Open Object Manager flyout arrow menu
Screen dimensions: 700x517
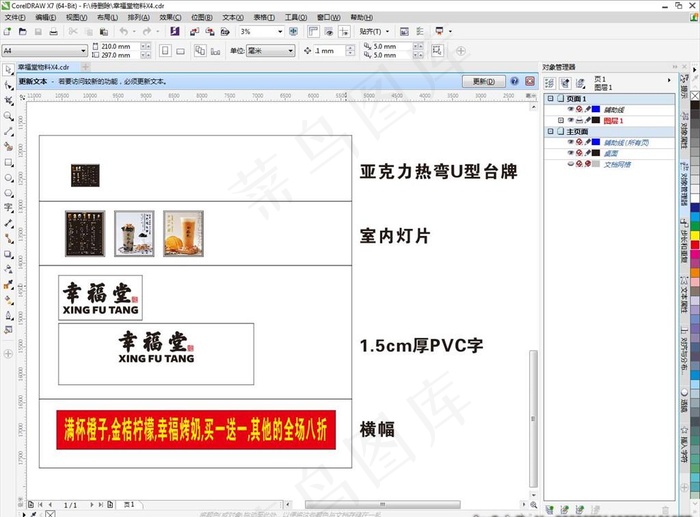pos(669,80)
